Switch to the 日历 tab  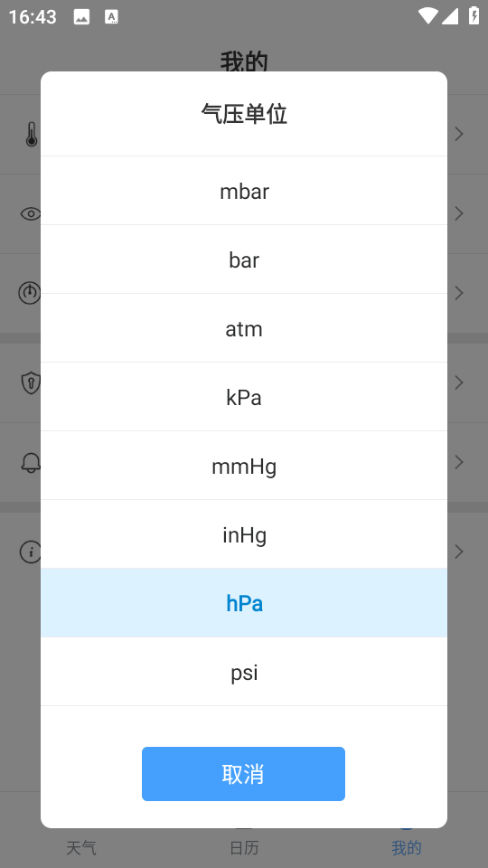[x=244, y=847]
